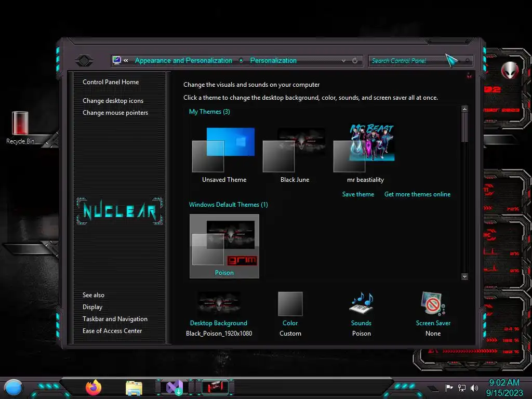This screenshot has width=532, height=399.
Task: Click the window orb icon left of the address bar
Action: [84, 61]
